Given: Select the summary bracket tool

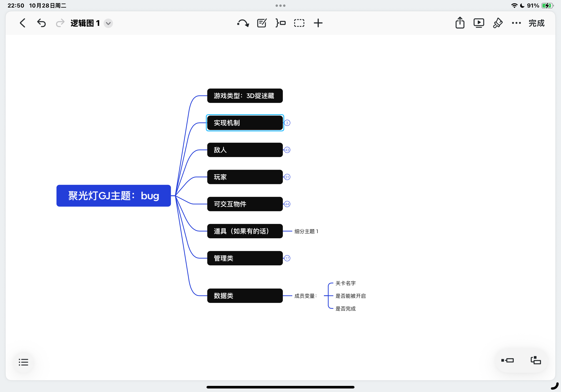Looking at the screenshot, I should click(x=280, y=23).
